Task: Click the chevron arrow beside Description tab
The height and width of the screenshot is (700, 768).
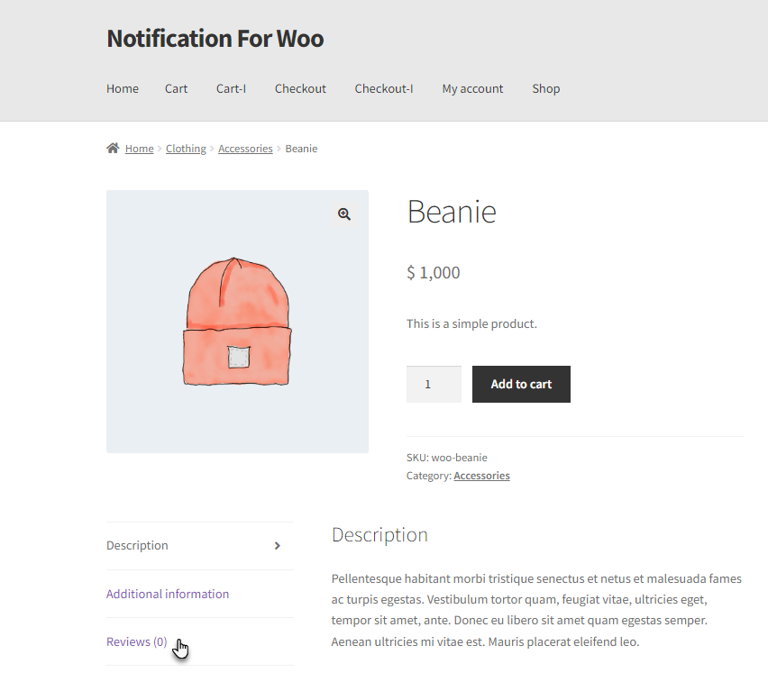Action: click(x=278, y=545)
